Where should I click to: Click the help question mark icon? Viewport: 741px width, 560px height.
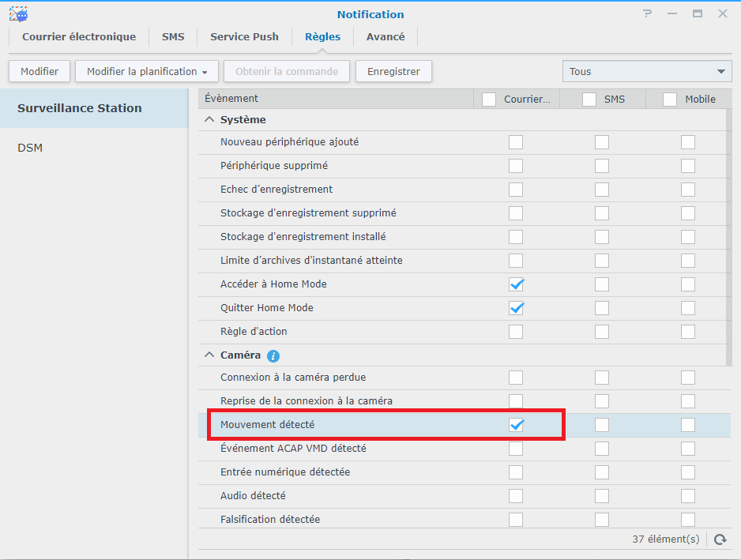coord(648,14)
